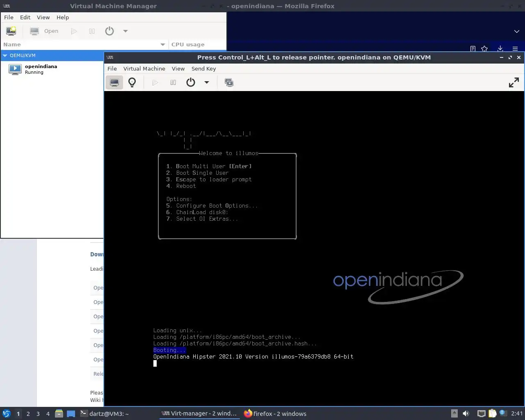
Task: Click console toolbar Run play icon
Action: click(x=155, y=82)
